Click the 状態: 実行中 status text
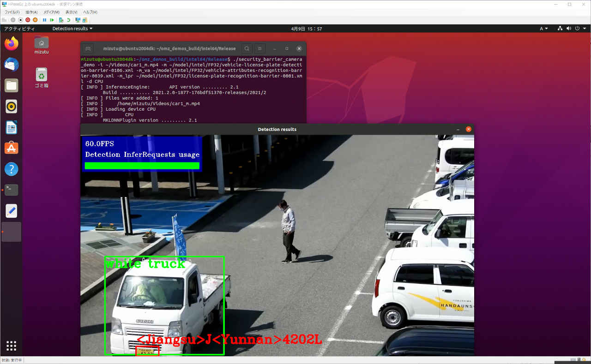The height and width of the screenshot is (364, 591). click(x=12, y=360)
